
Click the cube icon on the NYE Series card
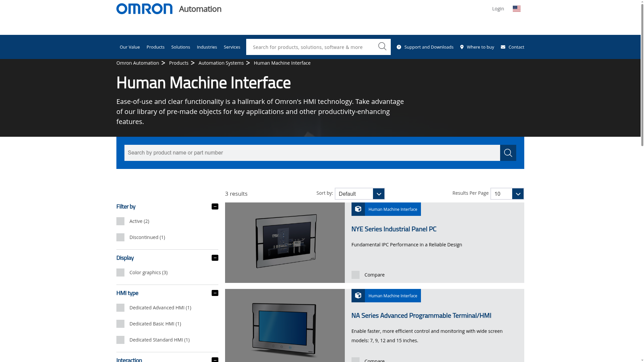click(x=358, y=209)
